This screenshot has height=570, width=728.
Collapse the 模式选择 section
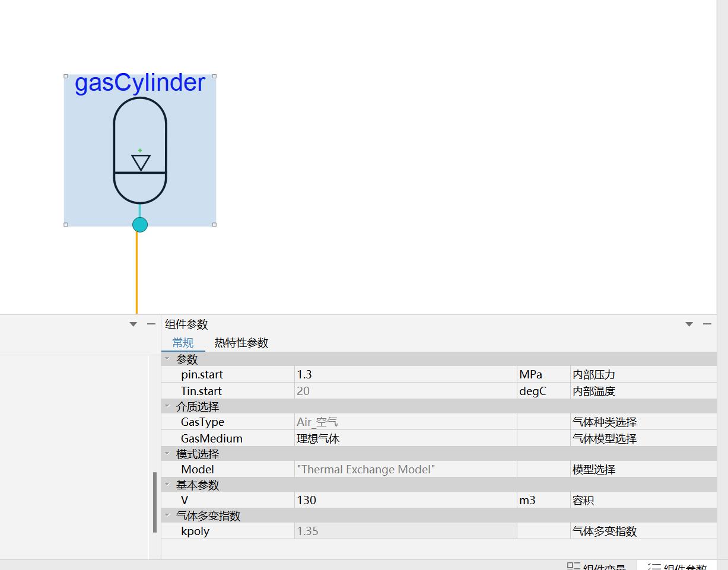(167, 454)
